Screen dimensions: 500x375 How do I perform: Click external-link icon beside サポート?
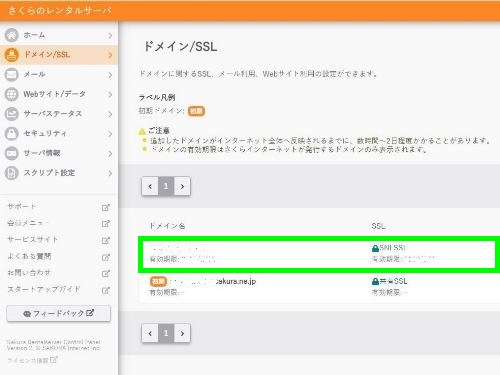(x=106, y=207)
